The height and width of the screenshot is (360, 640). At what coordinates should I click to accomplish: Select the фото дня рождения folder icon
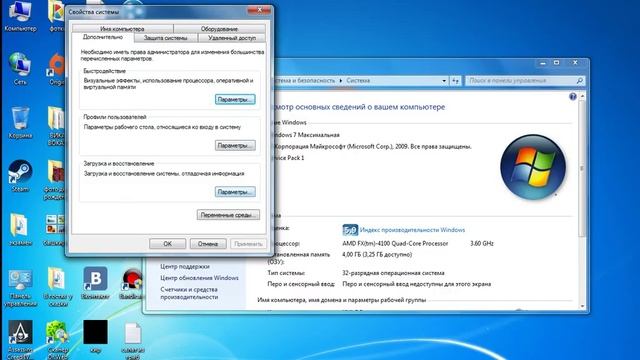click(x=55, y=180)
